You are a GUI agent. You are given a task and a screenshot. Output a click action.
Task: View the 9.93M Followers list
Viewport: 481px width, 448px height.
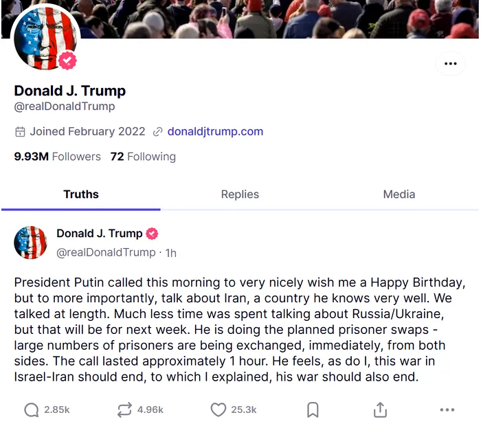(x=58, y=157)
